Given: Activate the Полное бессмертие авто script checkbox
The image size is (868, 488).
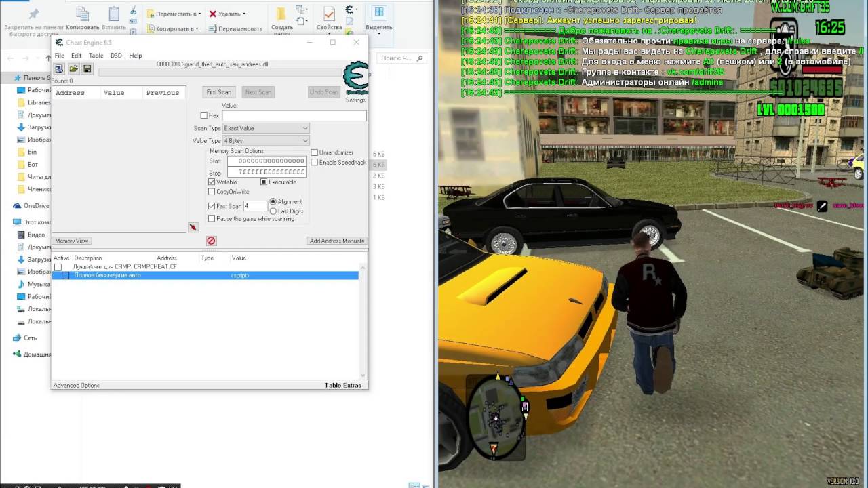Looking at the screenshot, I should click(66, 275).
